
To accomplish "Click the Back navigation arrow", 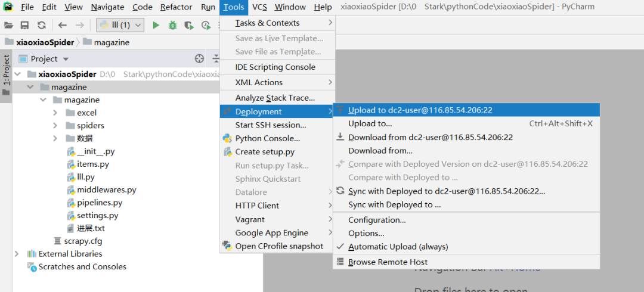I will 63,25.
